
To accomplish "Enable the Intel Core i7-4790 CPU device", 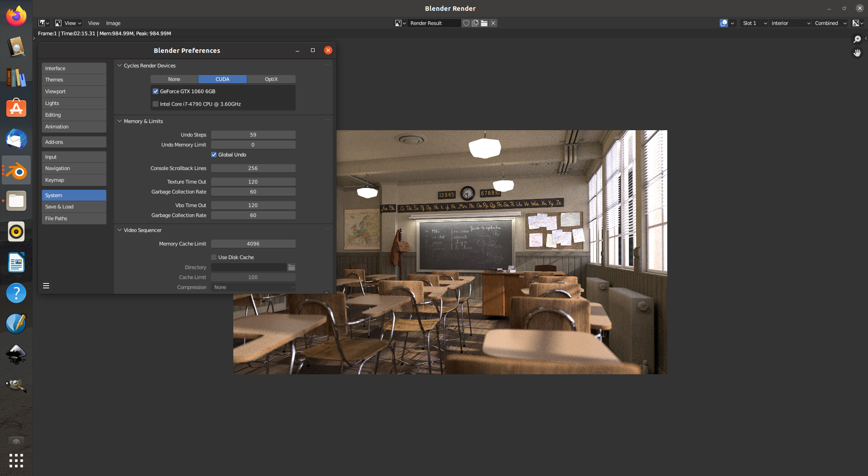I will (156, 104).
